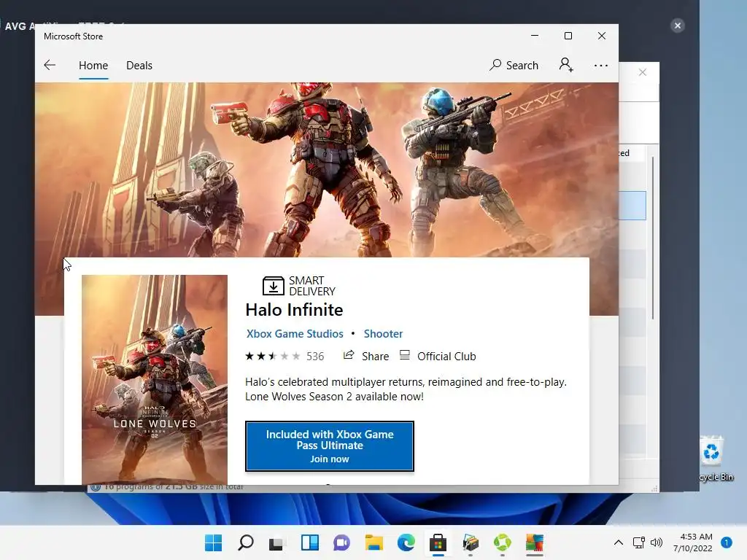This screenshot has height=560, width=747.
Task: Open the notification badge showing 1
Action: pyautogui.click(x=727, y=542)
